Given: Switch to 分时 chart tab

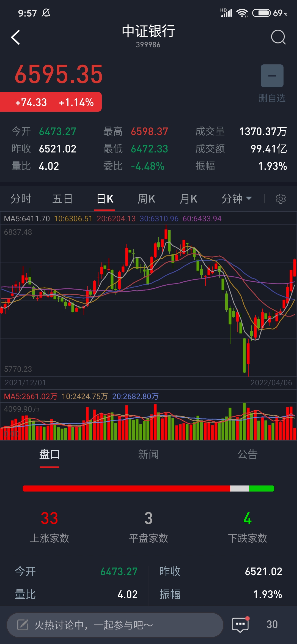Looking at the screenshot, I should click(21, 199).
